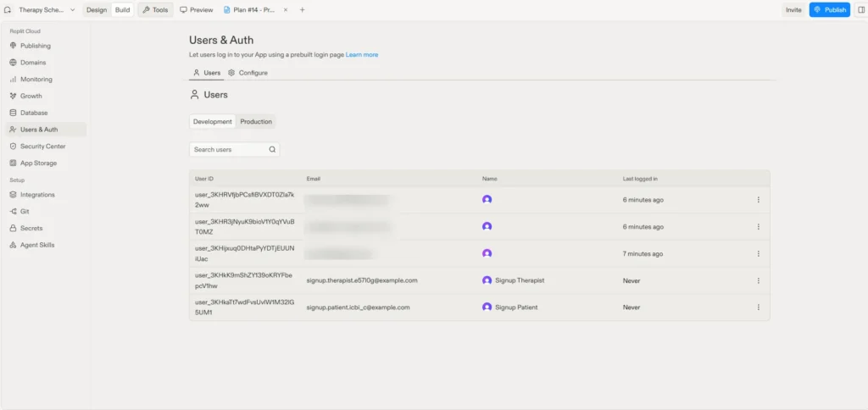
Task: Select the Users sub-tab
Action: coord(207,73)
